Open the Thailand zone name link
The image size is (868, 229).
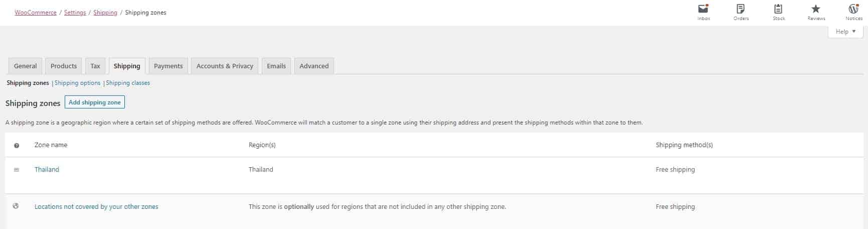[47, 170]
